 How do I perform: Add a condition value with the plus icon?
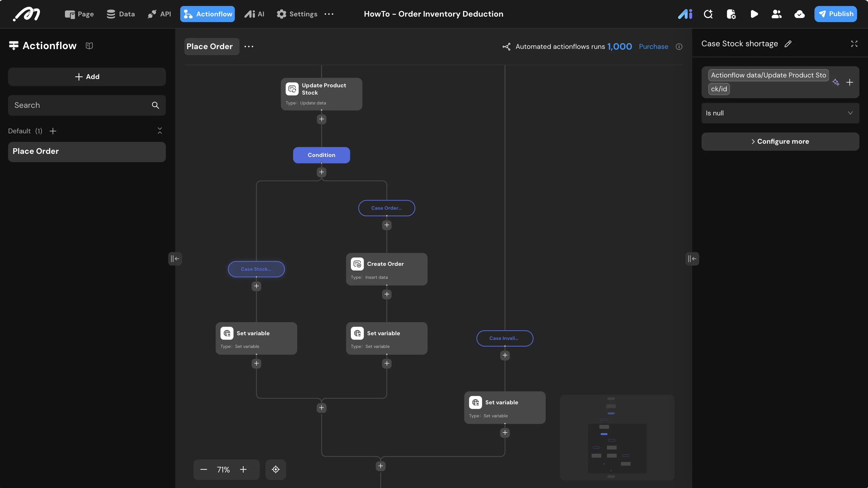tap(850, 82)
